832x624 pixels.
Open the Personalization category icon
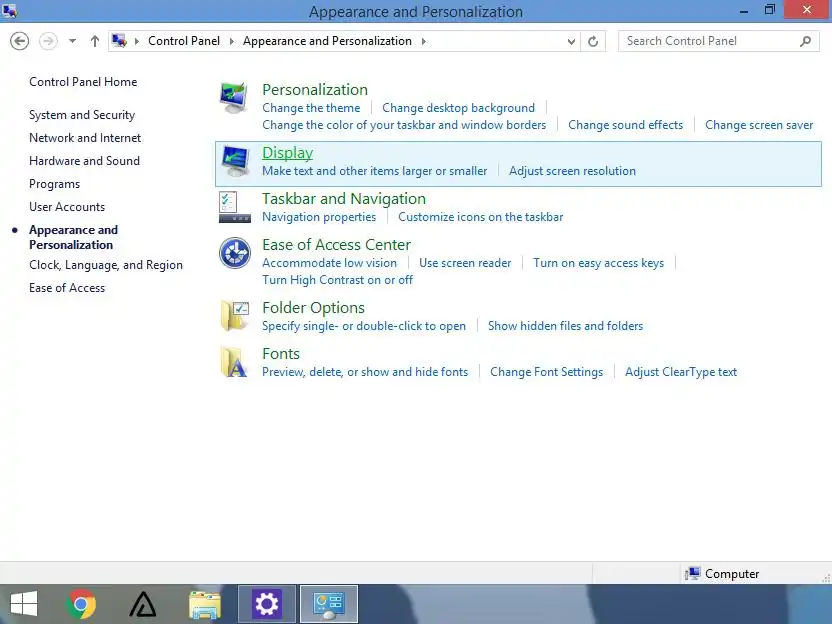(234, 99)
